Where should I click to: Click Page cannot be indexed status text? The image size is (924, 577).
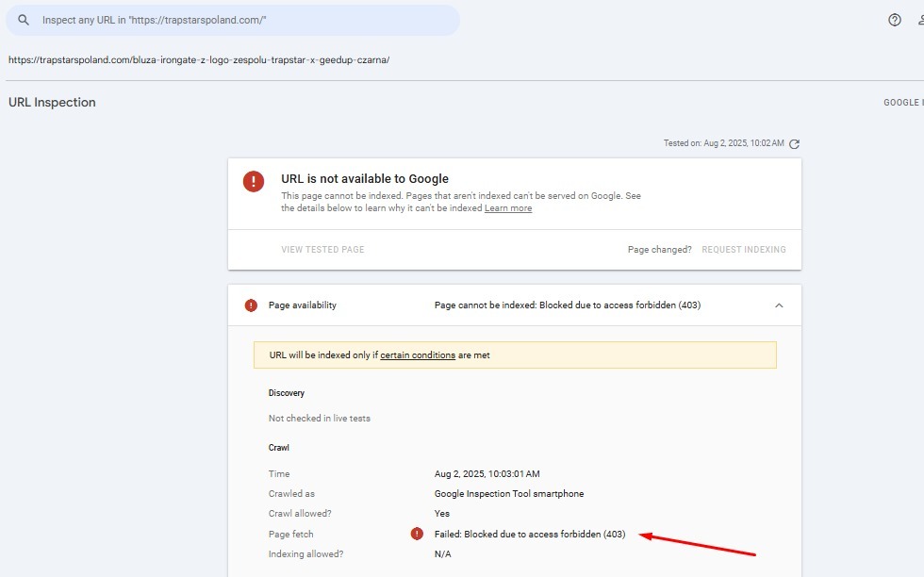[568, 305]
